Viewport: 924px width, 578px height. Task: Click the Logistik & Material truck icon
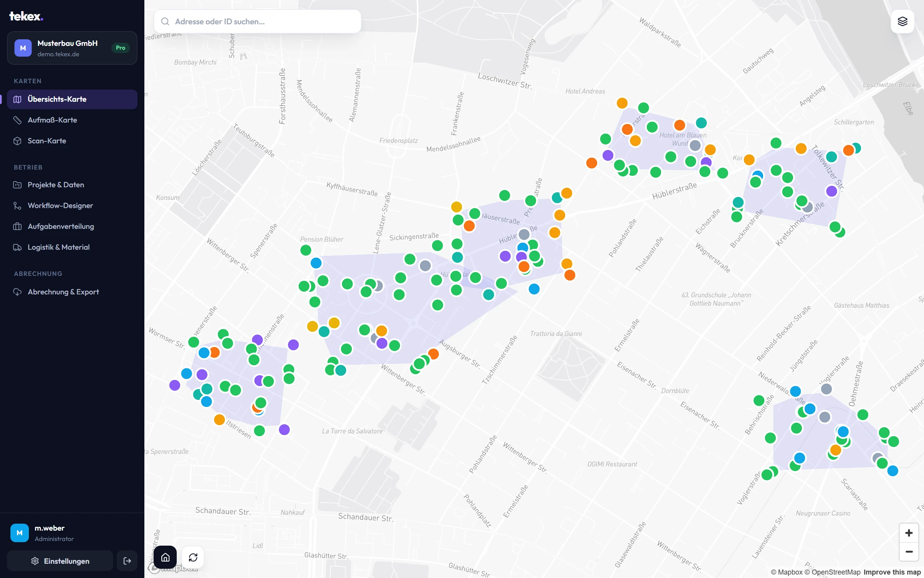(x=17, y=247)
